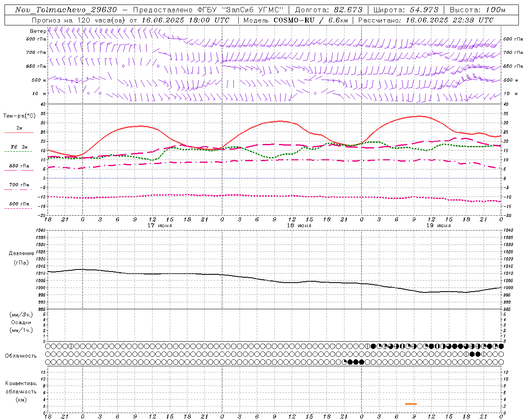The height and width of the screenshot is (420, 525).
Task: Click the dotted line sample under 500 гПа legend
Action: pos(18,208)
